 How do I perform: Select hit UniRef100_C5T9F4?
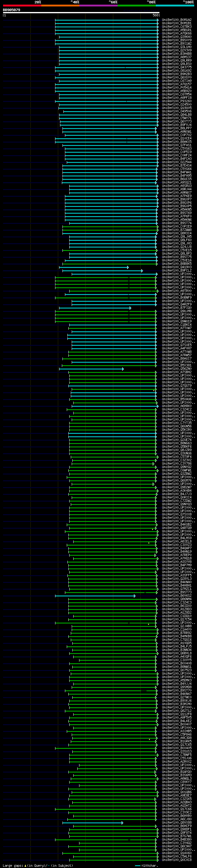tap(177, 457)
